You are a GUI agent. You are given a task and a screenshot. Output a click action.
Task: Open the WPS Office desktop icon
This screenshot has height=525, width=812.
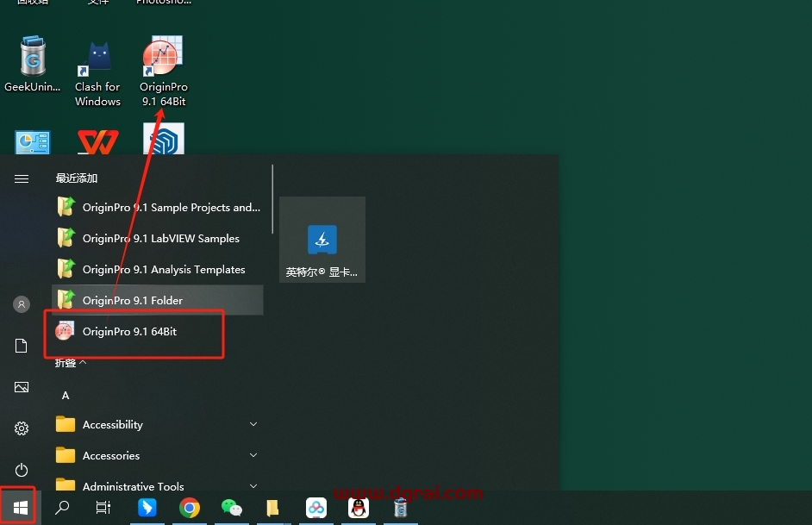pyautogui.click(x=98, y=141)
